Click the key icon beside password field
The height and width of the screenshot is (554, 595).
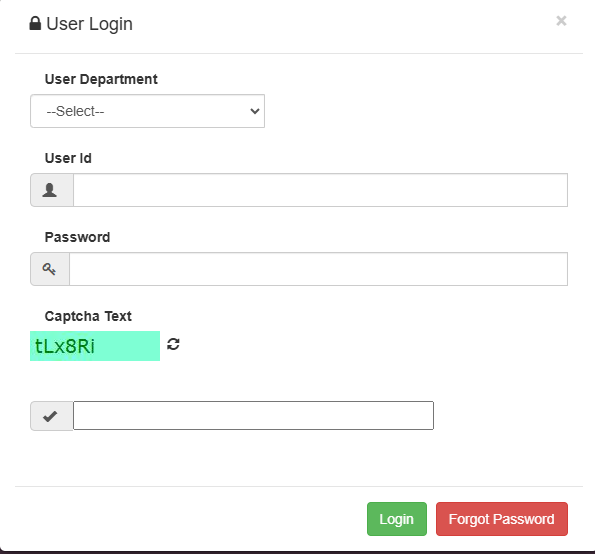pyautogui.click(x=49, y=269)
